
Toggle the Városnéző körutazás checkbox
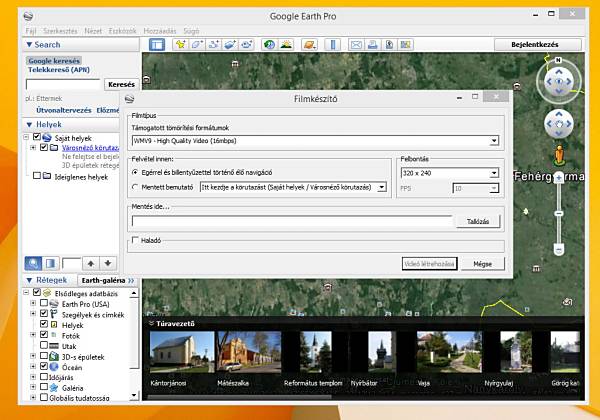coord(44,147)
